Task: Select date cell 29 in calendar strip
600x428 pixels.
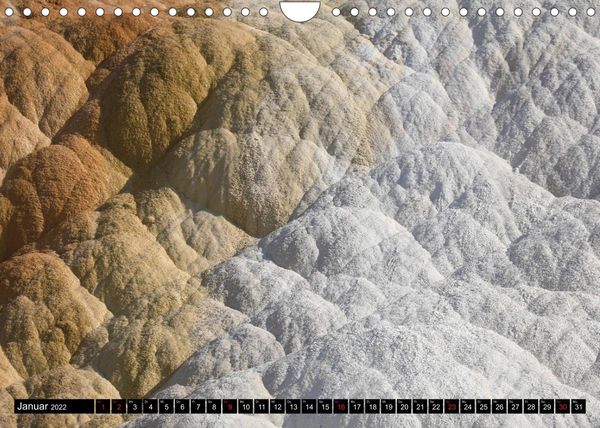Action: point(548,407)
